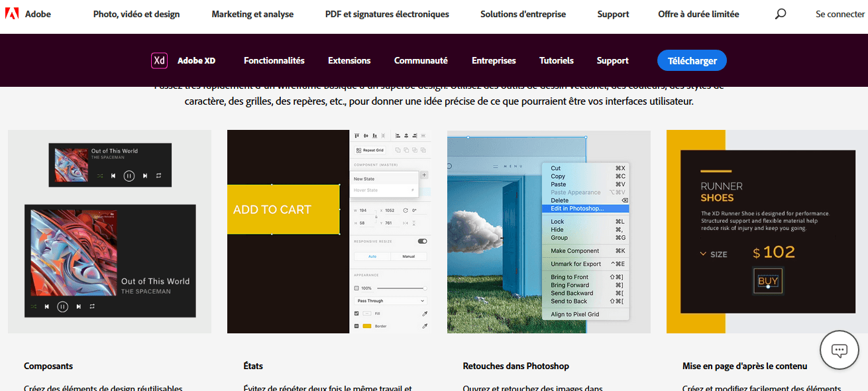The width and height of the screenshot is (868, 391).
Task: Click the repeat icon in the small player card
Action: pos(159,176)
